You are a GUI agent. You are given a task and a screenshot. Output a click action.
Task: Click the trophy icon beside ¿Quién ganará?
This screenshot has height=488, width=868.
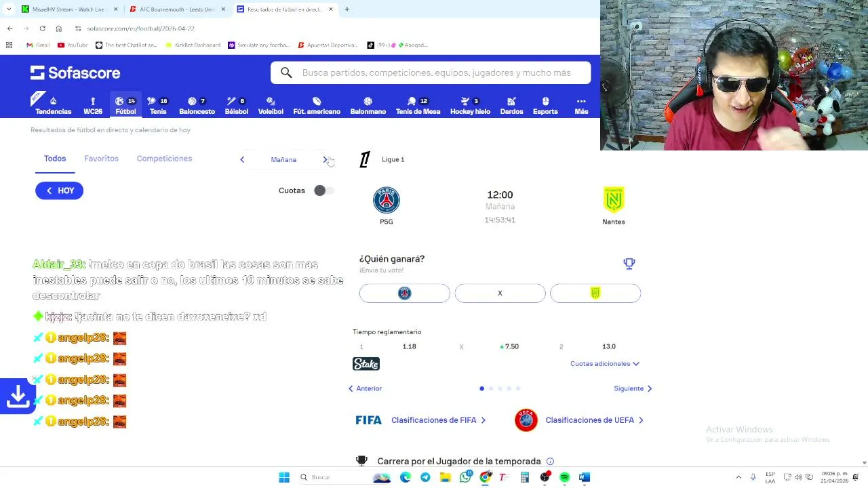629,263
